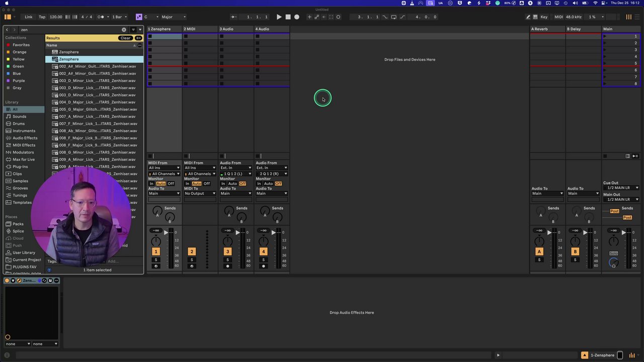Open No Output dropdown on track 2 MIDI

tap(200, 194)
